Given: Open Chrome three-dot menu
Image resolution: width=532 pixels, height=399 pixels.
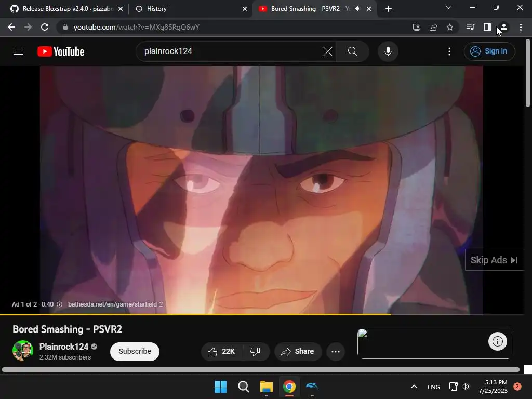Looking at the screenshot, I should 521,27.
